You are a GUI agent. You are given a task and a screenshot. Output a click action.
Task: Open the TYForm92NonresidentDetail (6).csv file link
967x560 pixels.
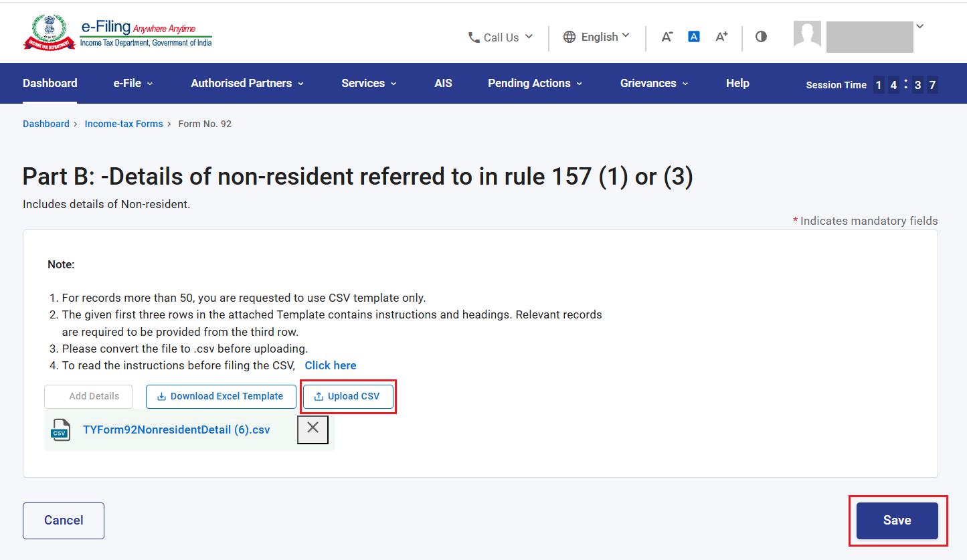click(x=177, y=430)
